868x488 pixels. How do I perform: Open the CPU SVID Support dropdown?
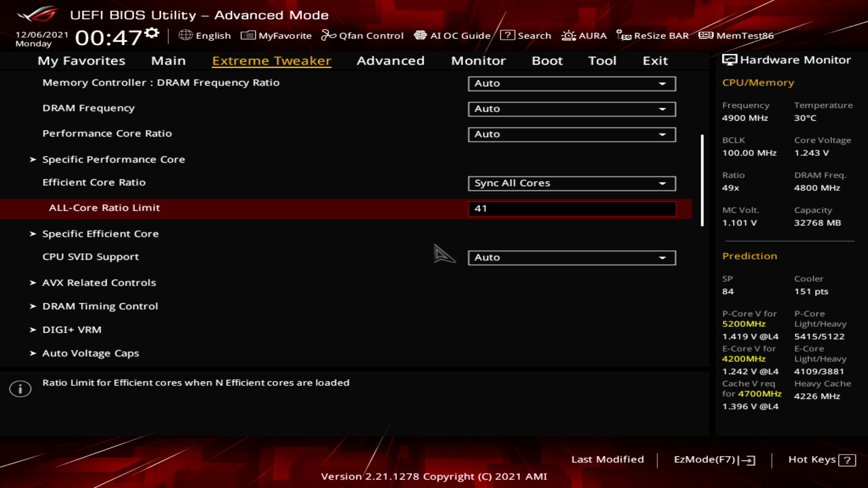click(571, 258)
